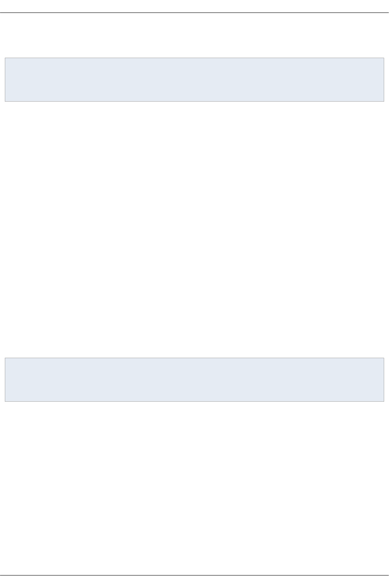Click the right edge of upper blue box
This screenshot has width=389, height=588.
pyautogui.click(x=384, y=79)
